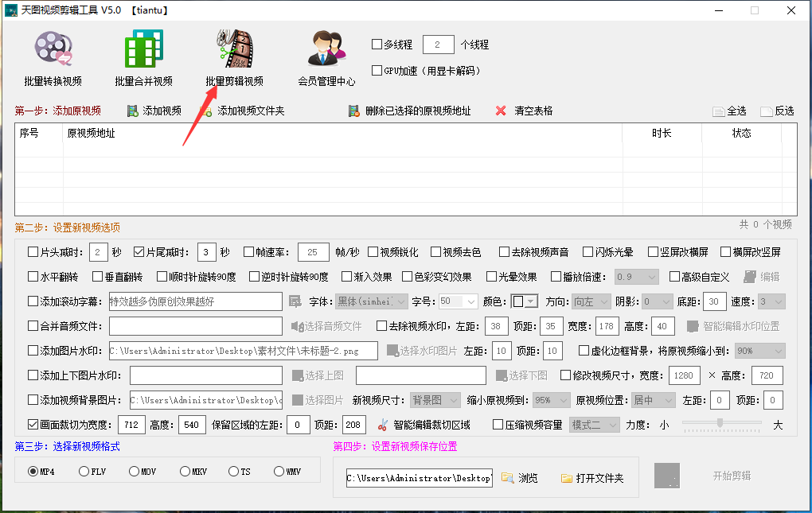Image resolution: width=812 pixels, height=513 pixels.
Task: Open the 压缩 模式二 dropdown
Action: coord(594,425)
